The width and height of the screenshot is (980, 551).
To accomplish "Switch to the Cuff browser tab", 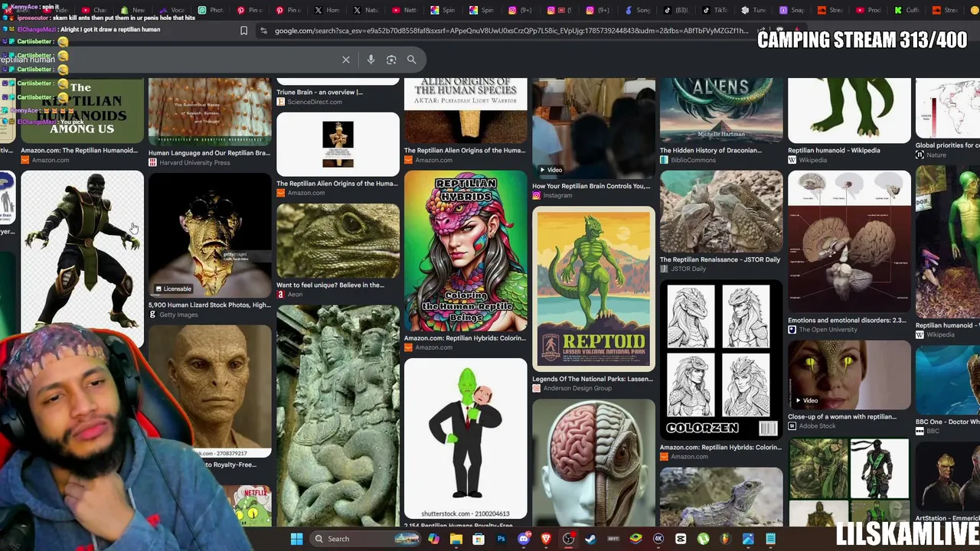I will click(x=908, y=10).
